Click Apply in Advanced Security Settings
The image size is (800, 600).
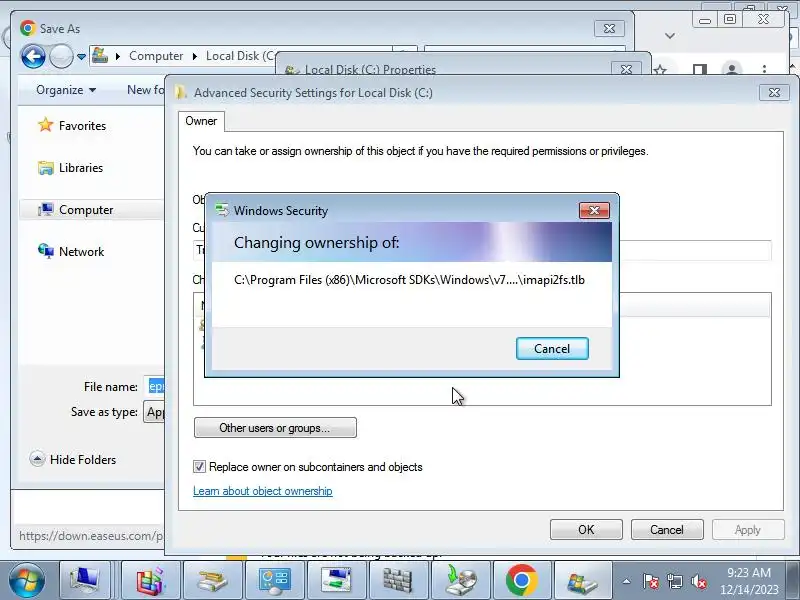tap(747, 530)
